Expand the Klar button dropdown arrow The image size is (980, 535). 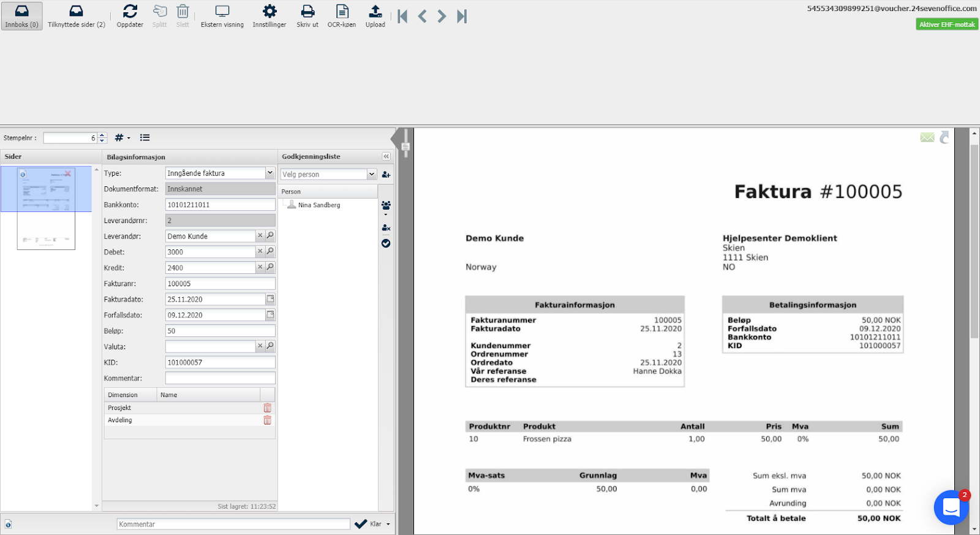(388, 525)
